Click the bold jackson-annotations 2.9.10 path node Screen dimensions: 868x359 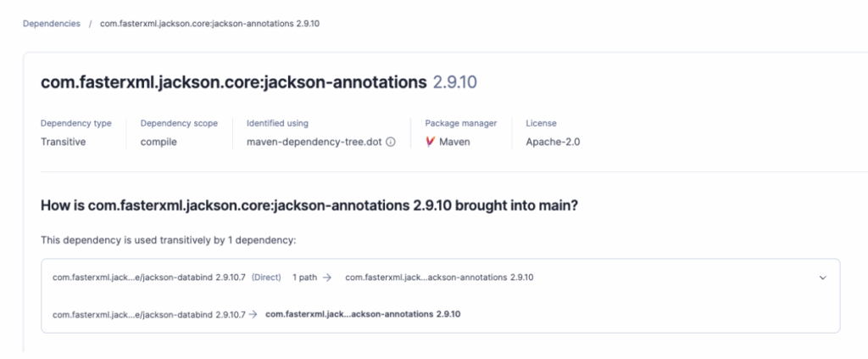363,314
